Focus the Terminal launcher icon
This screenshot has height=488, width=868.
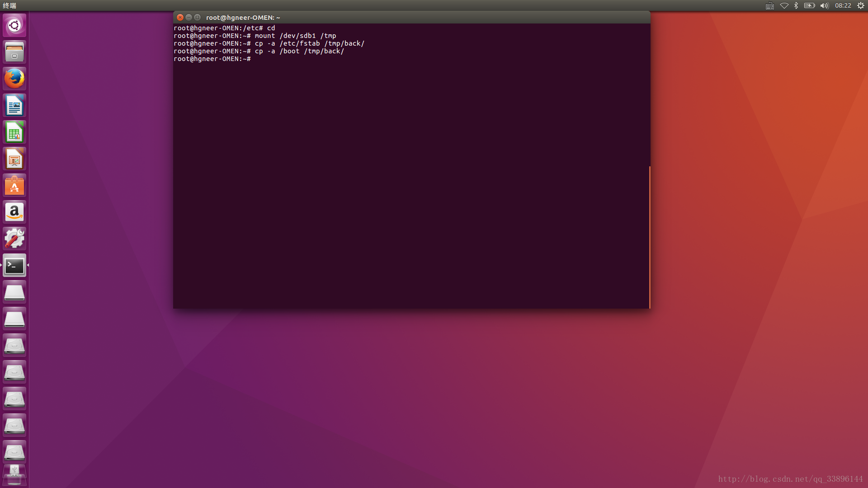pyautogui.click(x=14, y=265)
